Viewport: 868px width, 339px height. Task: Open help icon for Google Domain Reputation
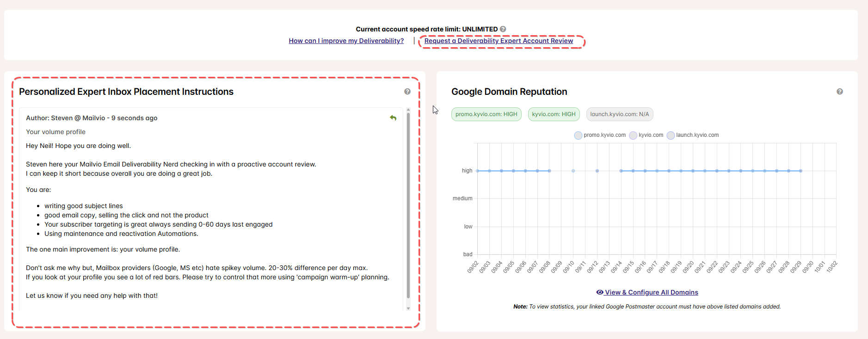point(840,92)
